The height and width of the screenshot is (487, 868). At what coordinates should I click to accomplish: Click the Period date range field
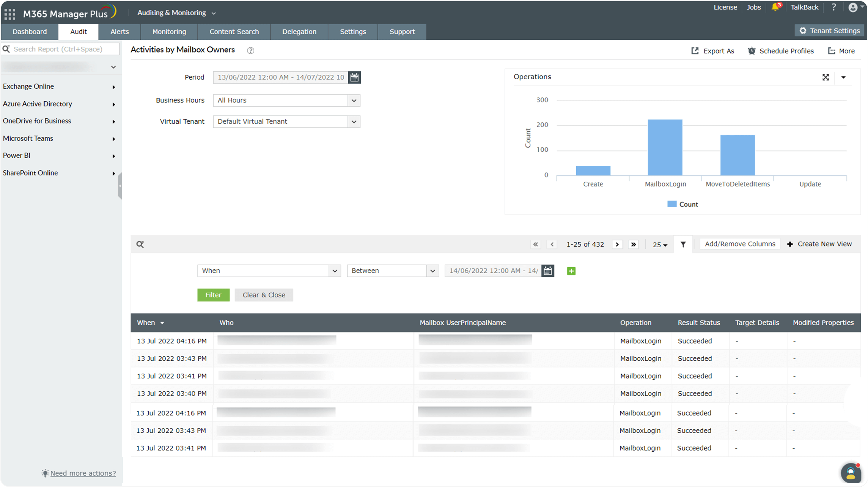[281, 77]
